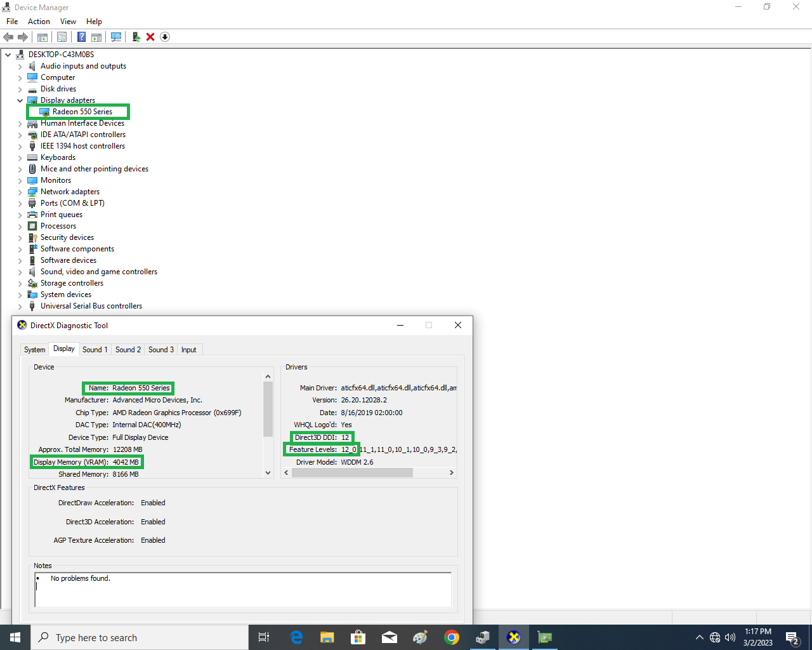The height and width of the screenshot is (650, 812).
Task: Expand the Processors category
Action: coord(20,226)
